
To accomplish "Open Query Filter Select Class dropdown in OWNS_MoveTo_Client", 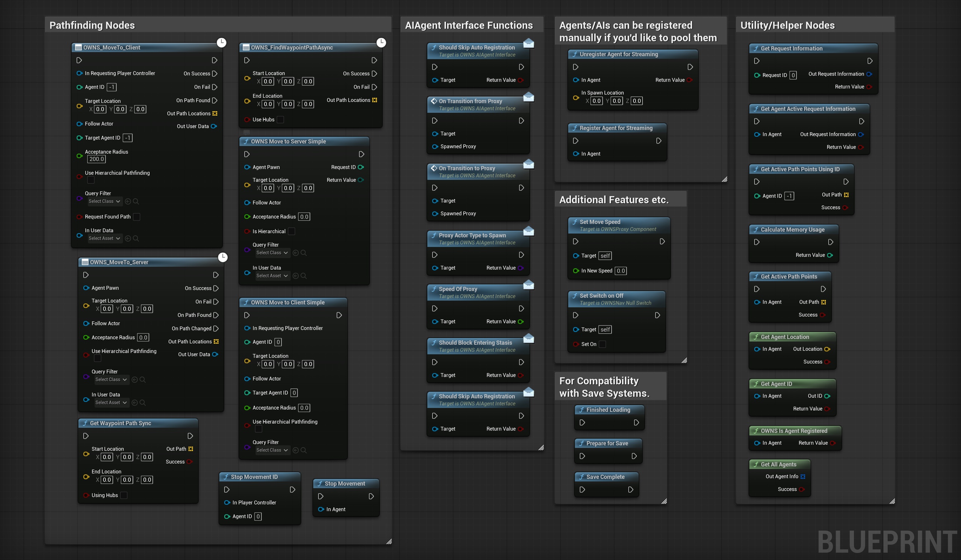I will [x=104, y=201].
